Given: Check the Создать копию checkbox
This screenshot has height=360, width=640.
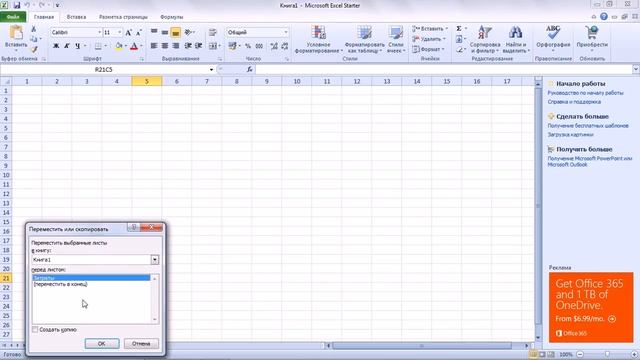Looking at the screenshot, I should [35, 329].
